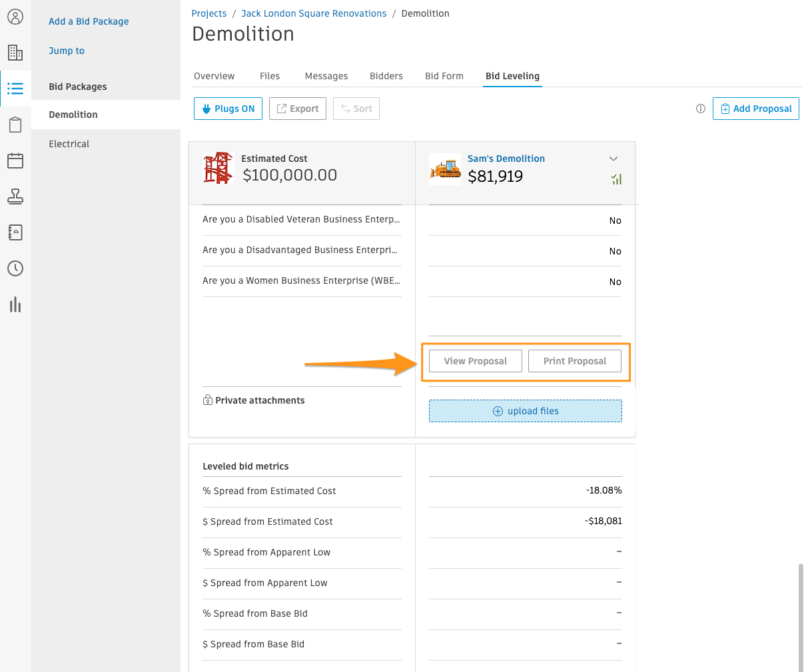Image resolution: width=812 pixels, height=672 pixels.
Task: Open the user profile icon in sidebar
Action: 15,17
